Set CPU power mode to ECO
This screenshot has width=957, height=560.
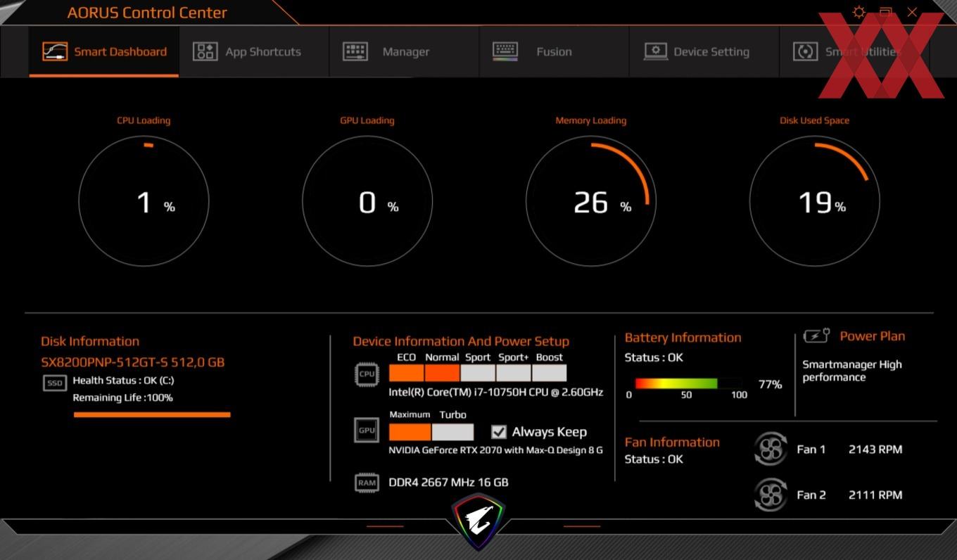coord(406,373)
